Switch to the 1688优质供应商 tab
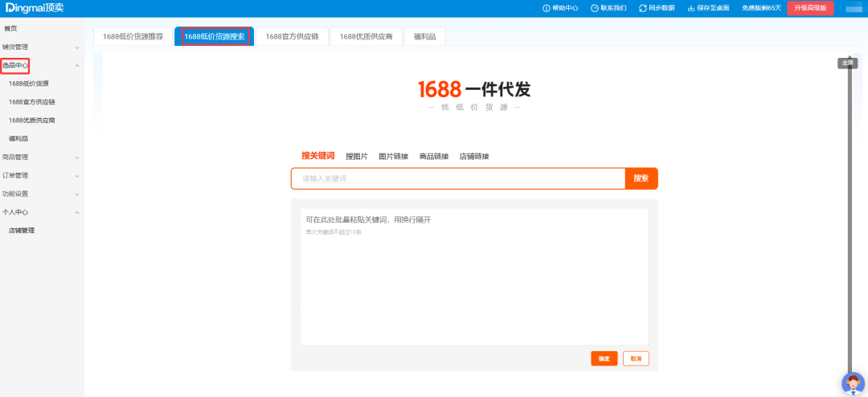This screenshot has width=868, height=397. point(366,36)
